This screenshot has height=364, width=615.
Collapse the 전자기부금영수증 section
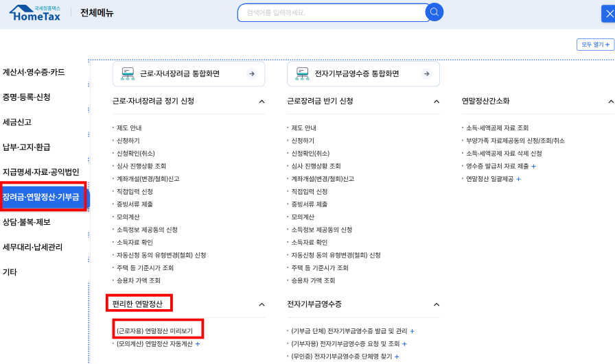pos(436,304)
